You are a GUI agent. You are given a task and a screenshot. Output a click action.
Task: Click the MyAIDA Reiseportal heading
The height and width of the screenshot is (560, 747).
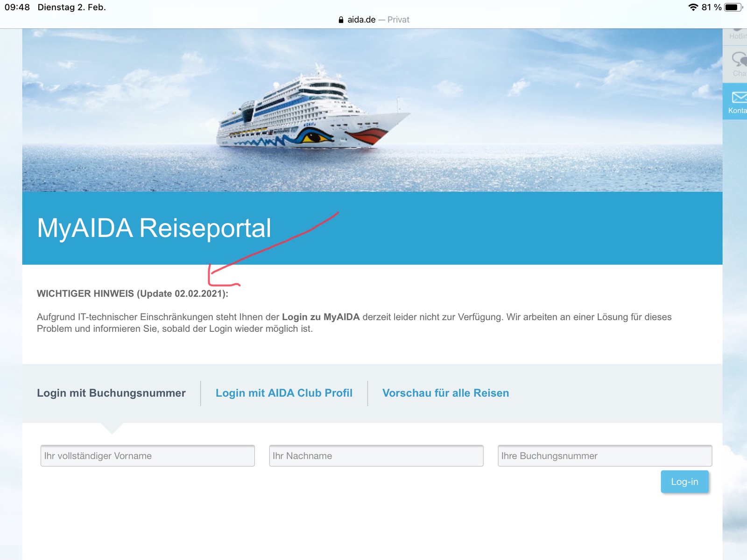(154, 228)
